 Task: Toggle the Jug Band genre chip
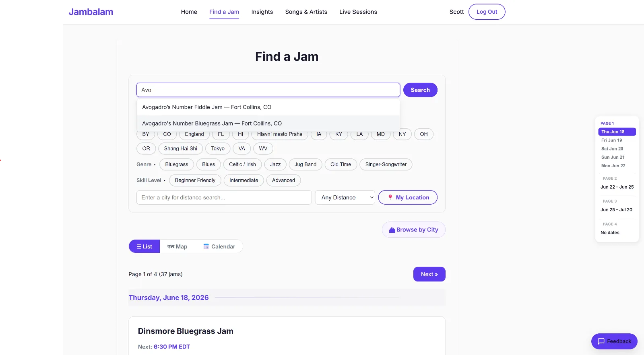tap(305, 164)
